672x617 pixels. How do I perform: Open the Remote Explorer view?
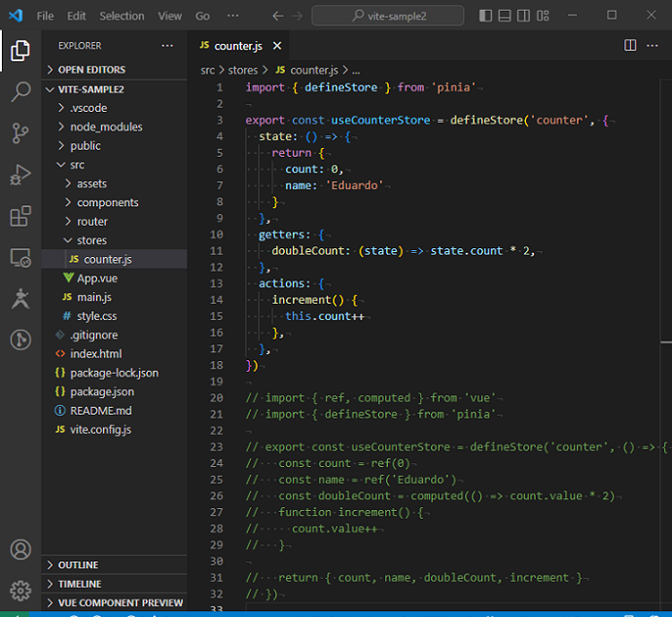[20, 257]
